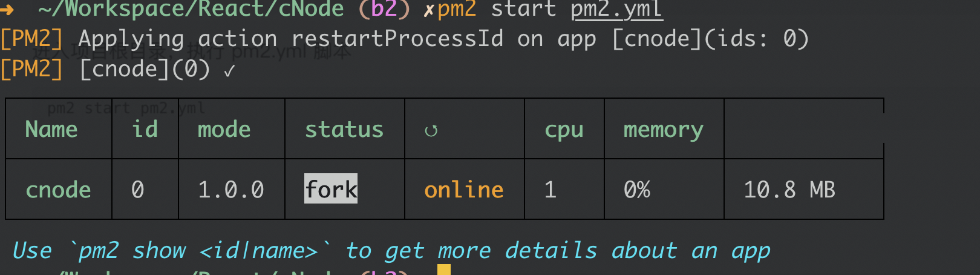Image resolution: width=980 pixels, height=275 pixels.
Task: Click the '0%' table cell
Action: click(x=637, y=190)
